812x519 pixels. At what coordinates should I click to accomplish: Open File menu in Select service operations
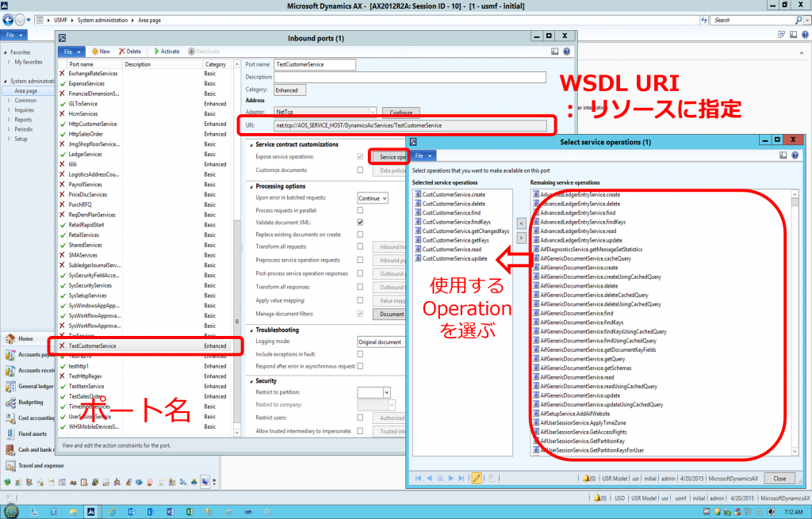(423, 156)
